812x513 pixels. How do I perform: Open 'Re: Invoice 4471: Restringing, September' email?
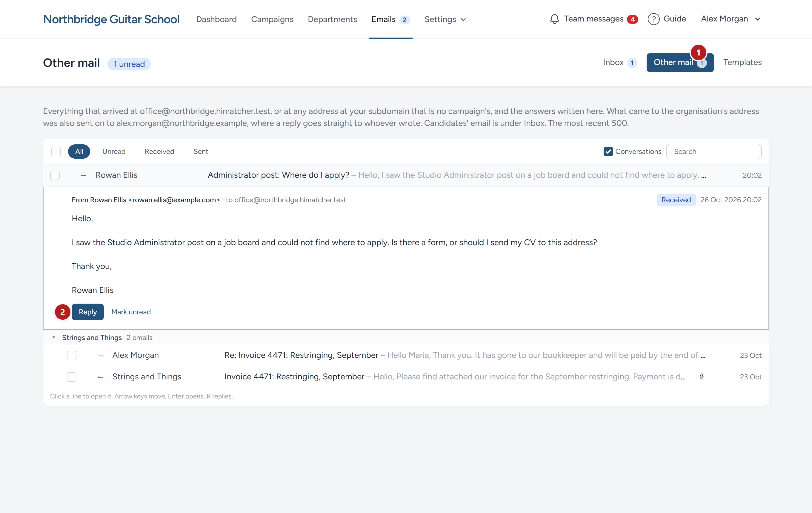[406, 356]
